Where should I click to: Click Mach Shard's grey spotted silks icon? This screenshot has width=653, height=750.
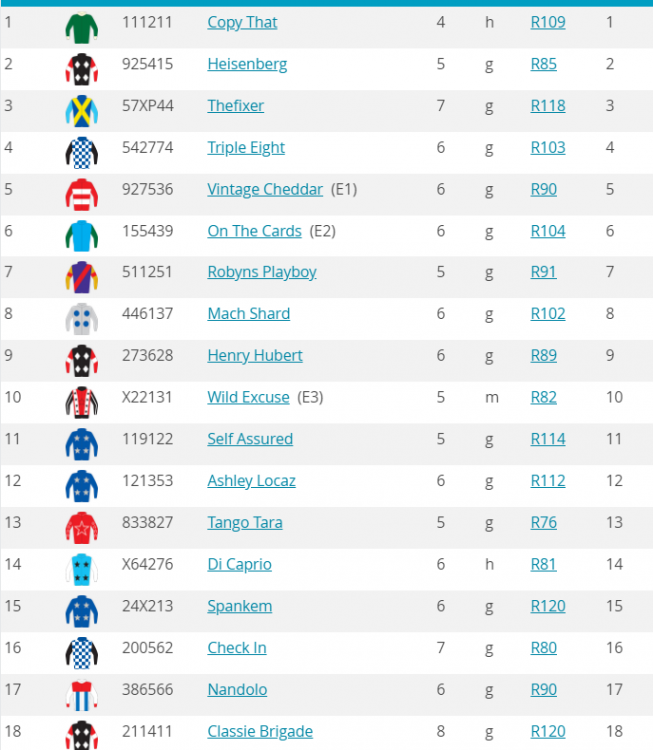tap(82, 316)
